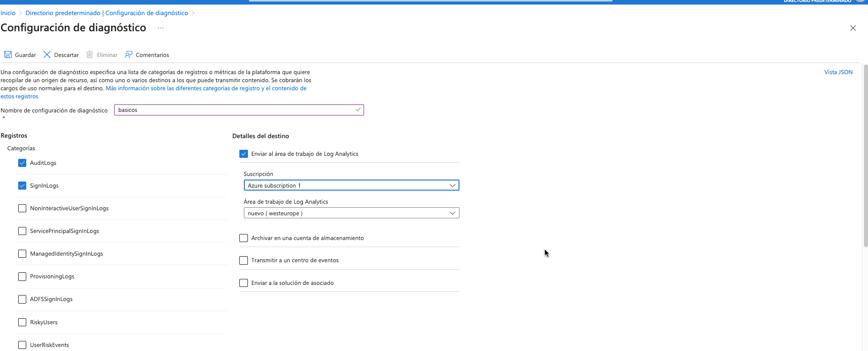Check Archivar en una cuenta de almacenamiento
Image resolution: width=868 pixels, height=351 pixels.
244,238
